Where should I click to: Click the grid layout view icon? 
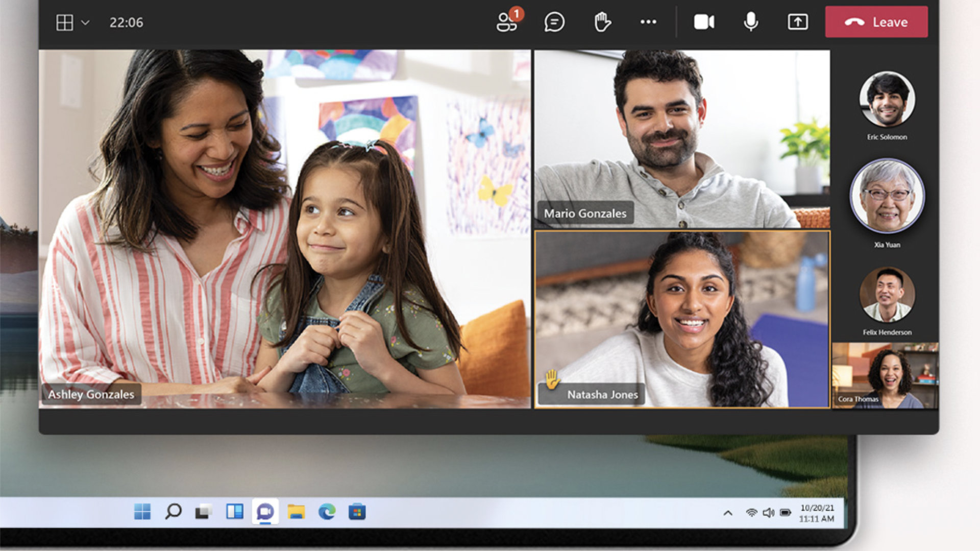point(64,22)
